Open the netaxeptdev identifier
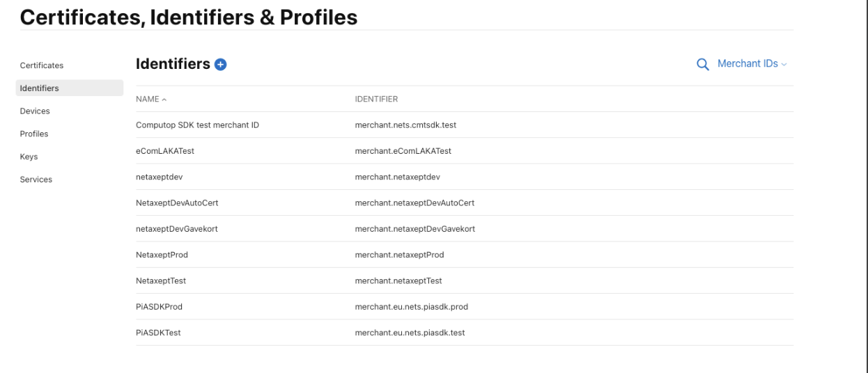The width and height of the screenshot is (868, 373). tap(465, 177)
